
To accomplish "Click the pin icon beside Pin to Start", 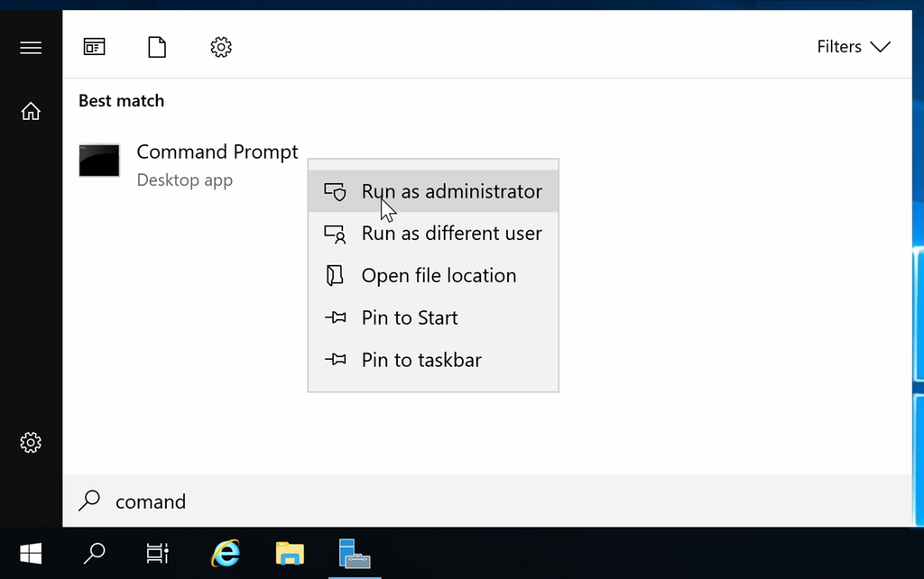I will point(336,318).
